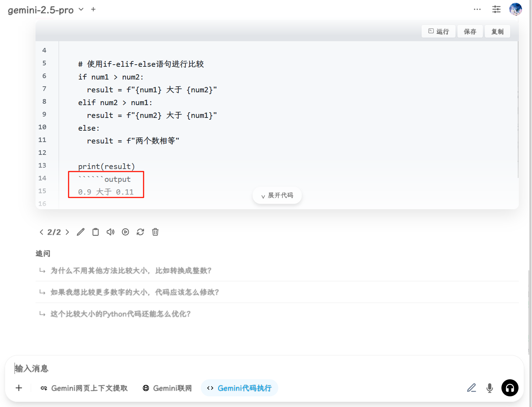Click the circled play icon

pos(125,232)
